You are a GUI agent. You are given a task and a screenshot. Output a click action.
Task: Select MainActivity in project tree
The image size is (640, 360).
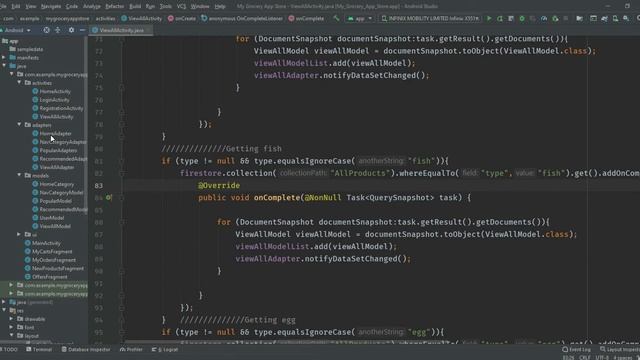[46, 243]
